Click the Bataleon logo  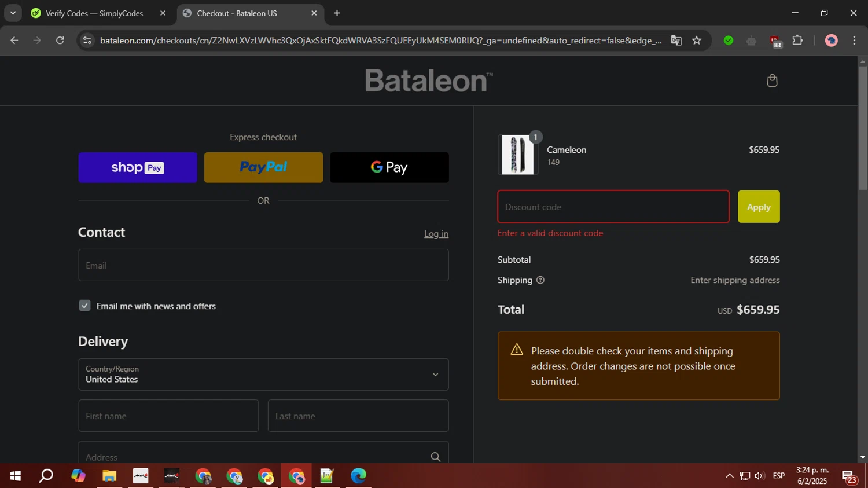(x=429, y=80)
